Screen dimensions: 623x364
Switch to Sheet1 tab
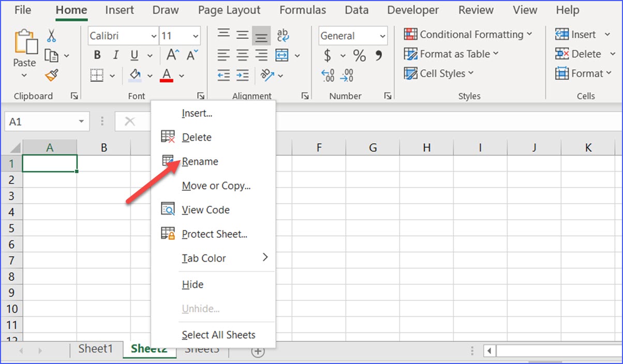(96, 349)
